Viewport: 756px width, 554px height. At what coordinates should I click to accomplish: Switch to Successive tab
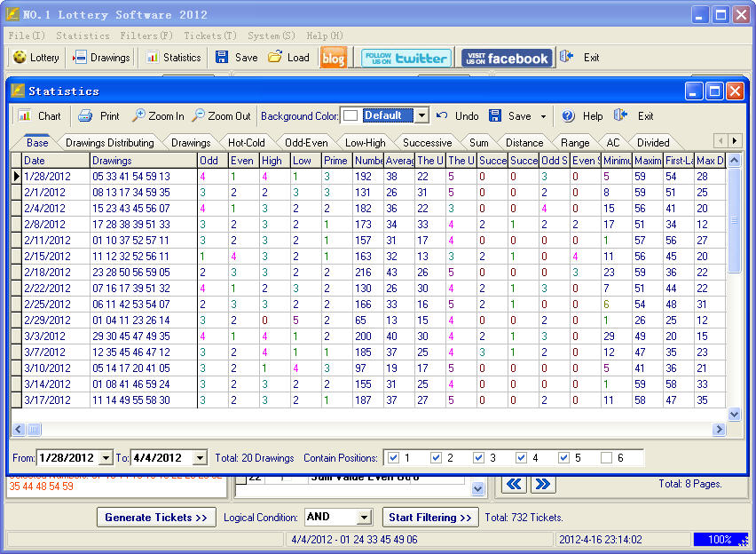point(427,143)
